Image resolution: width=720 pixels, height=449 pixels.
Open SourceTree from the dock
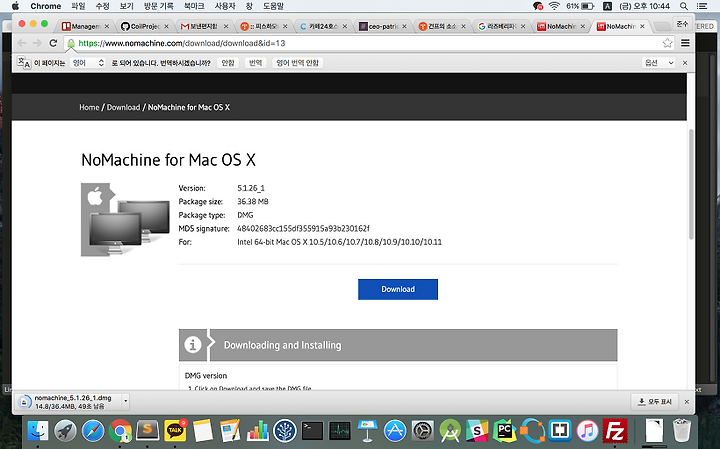coord(285,431)
